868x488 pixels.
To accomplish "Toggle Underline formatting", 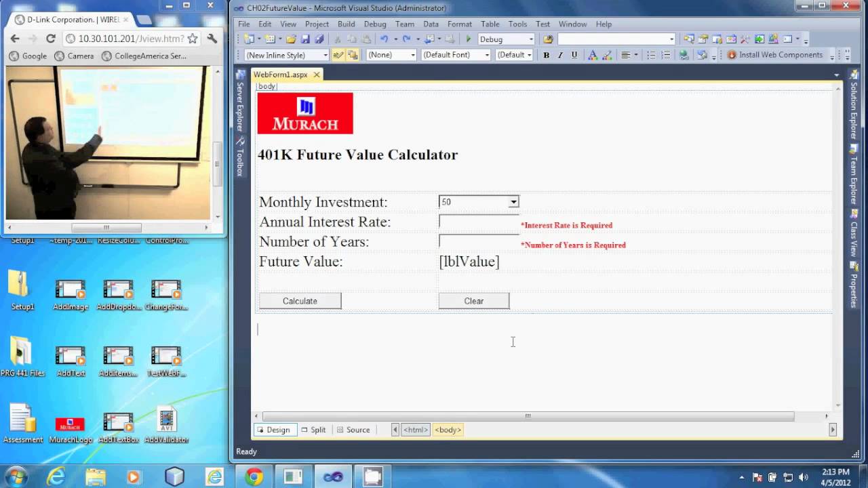I will [x=574, y=55].
